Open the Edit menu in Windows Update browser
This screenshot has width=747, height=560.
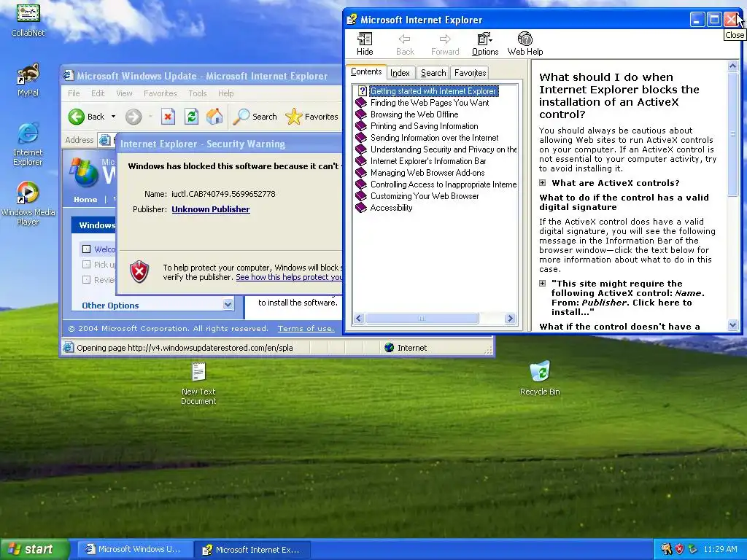(x=98, y=93)
